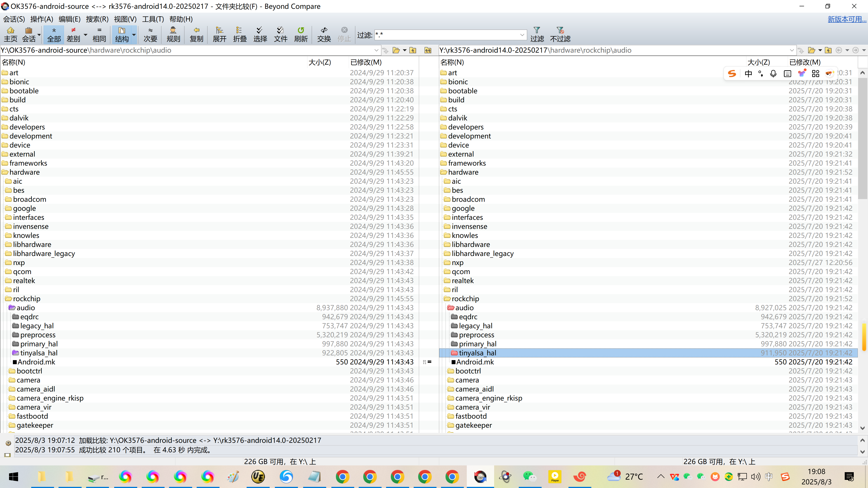Open the 规则 rules dialog

(173, 35)
